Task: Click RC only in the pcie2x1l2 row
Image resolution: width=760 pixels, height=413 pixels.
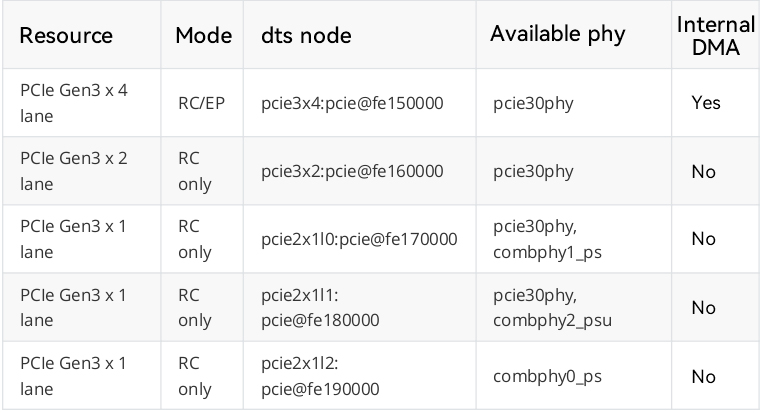Action: coord(195,376)
